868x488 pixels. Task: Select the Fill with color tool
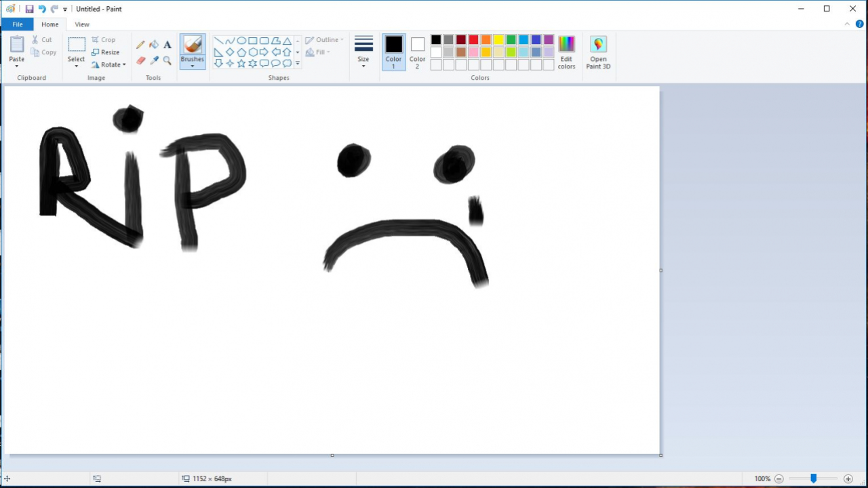(154, 45)
